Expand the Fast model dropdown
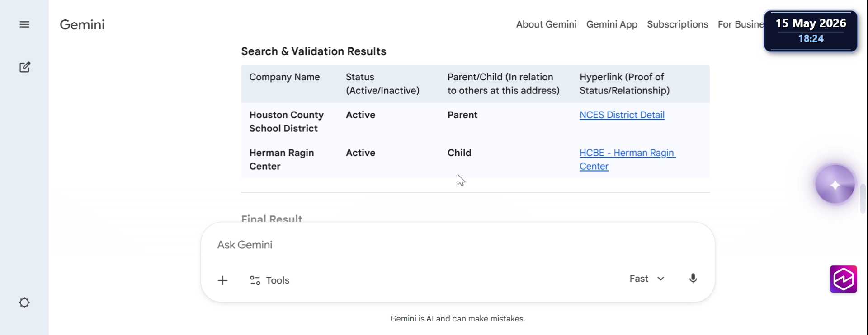This screenshot has height=335, width=868. tap(647, 279)
